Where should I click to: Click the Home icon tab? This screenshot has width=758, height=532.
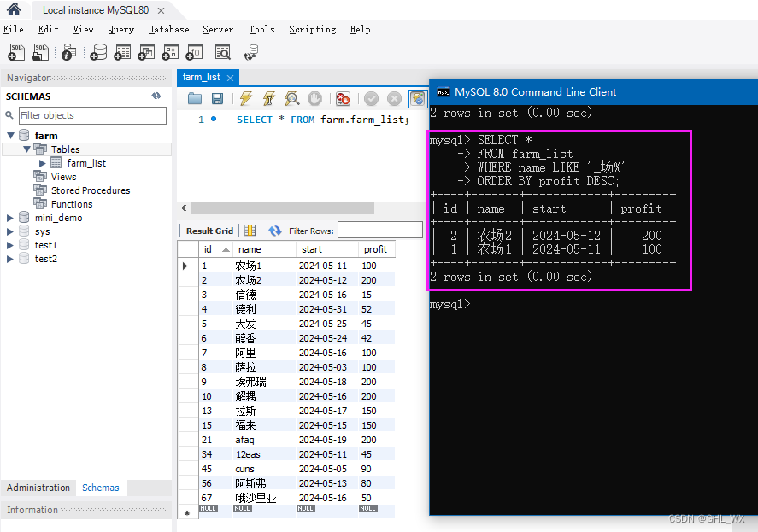point(14,9)
